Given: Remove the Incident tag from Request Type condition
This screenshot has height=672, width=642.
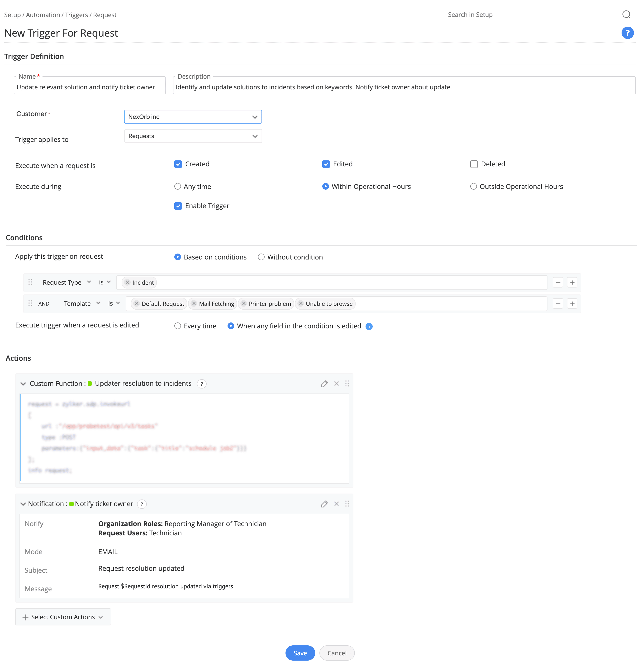Looking at the screenshot, I should [x=127, y=283].
